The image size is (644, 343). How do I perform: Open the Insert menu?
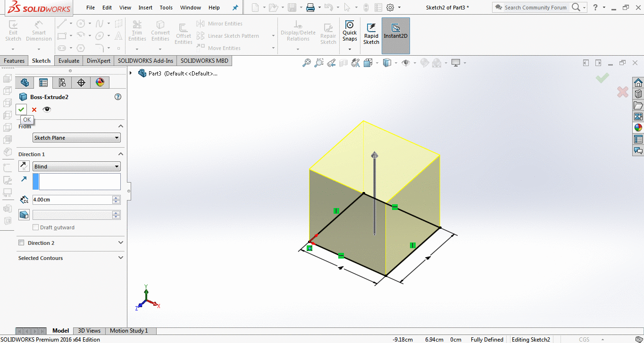(x=145, y=8)
